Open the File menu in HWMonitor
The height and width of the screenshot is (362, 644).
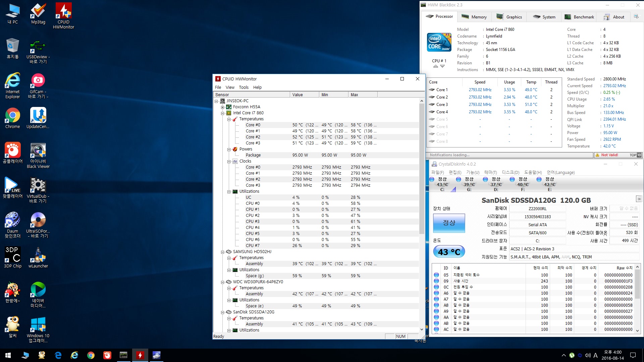coord(218,87)
